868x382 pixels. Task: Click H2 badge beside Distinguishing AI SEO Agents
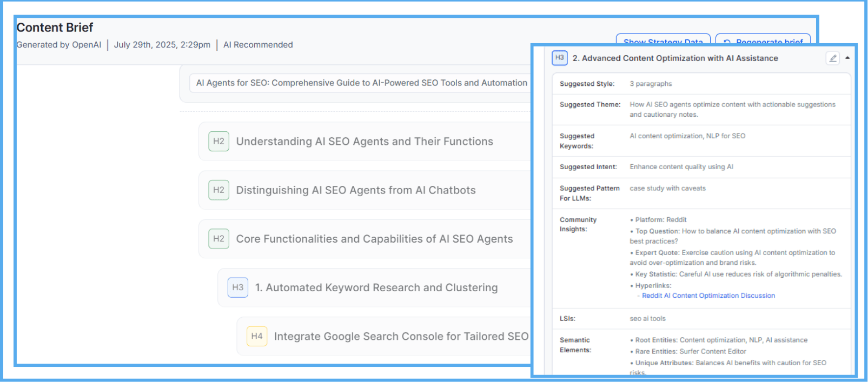pos(218,190)
